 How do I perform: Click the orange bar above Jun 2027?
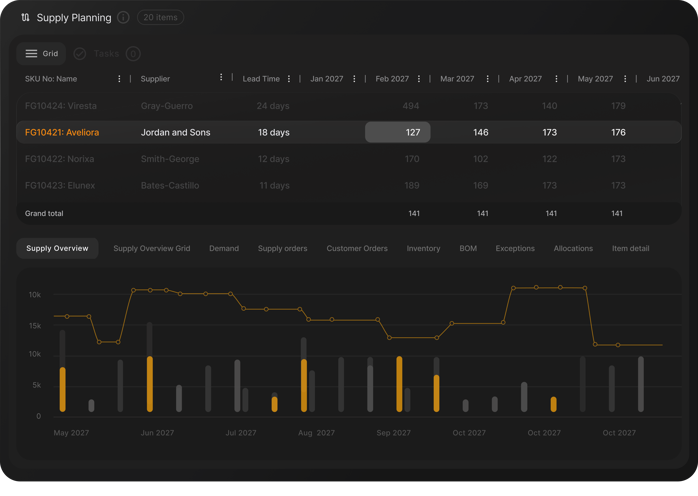pyautogui.click(x=150, y=384)
